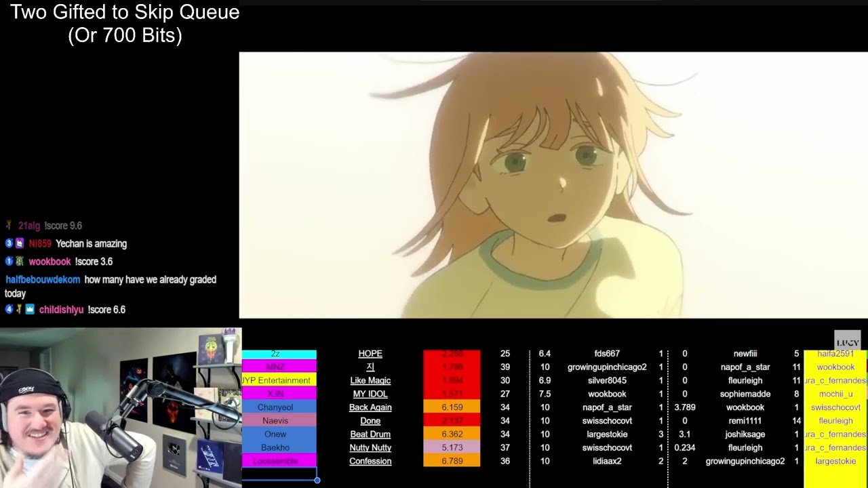The image size is (868, 488).
Task: Click the wookbook username in chat
Action: [x=50, y=261]
